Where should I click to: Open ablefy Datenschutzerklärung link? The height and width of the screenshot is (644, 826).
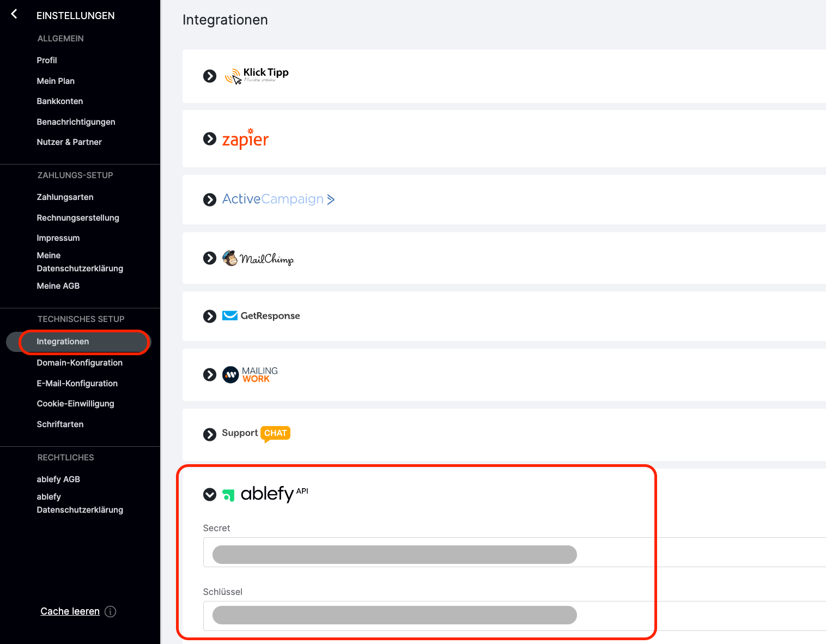click(x=80, y=503)
